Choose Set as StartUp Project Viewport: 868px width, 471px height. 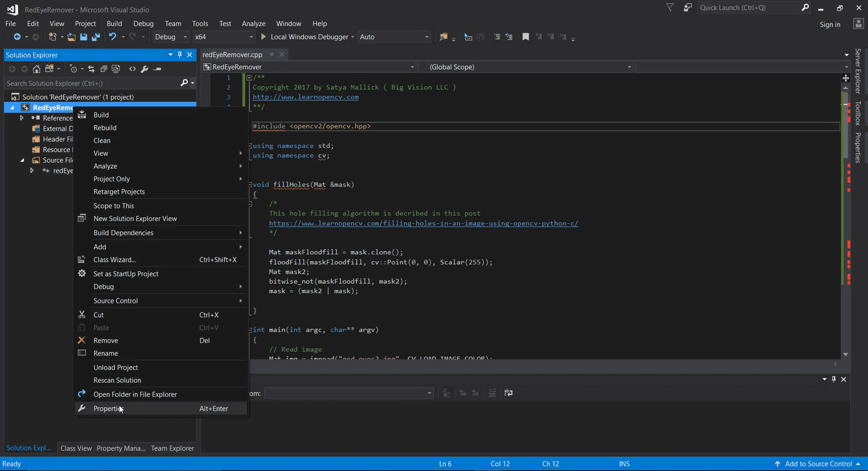tap(161, 274)
